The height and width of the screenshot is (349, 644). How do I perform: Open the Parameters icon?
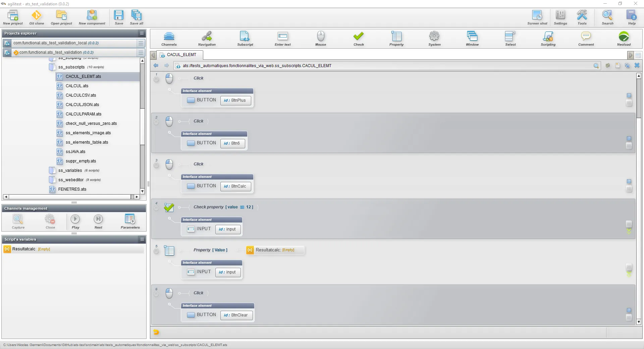coord(130,221)
